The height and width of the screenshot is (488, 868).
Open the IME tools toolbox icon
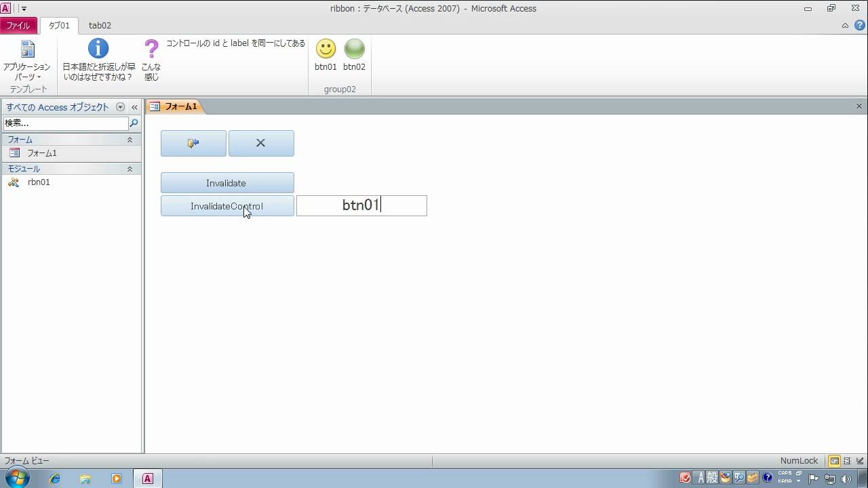coord(753,478)
